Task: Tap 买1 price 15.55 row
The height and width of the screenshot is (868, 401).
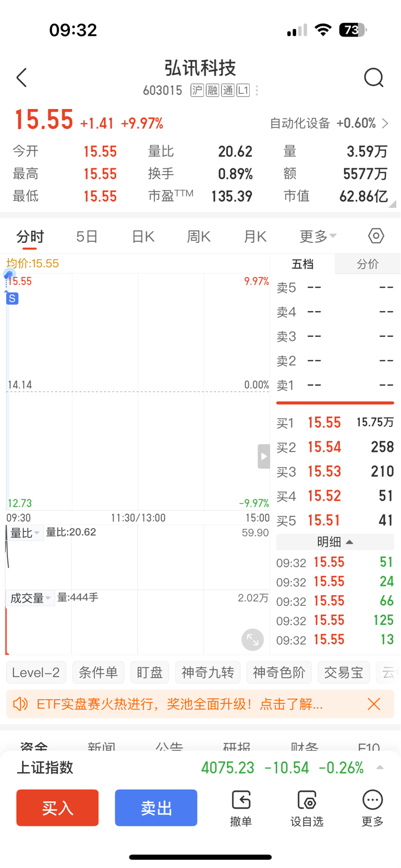Action: click(x=335, y=422)
